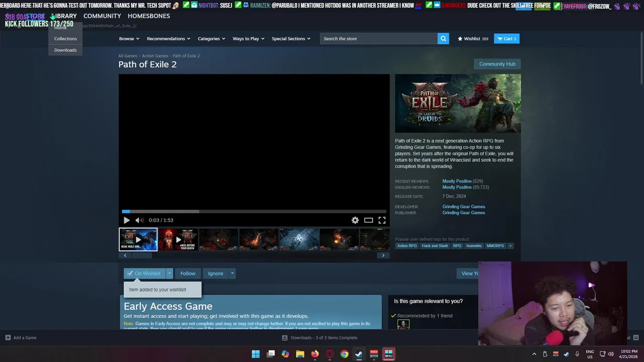
Task: Launch Firefox from taskbar
Action: point(315,354)
